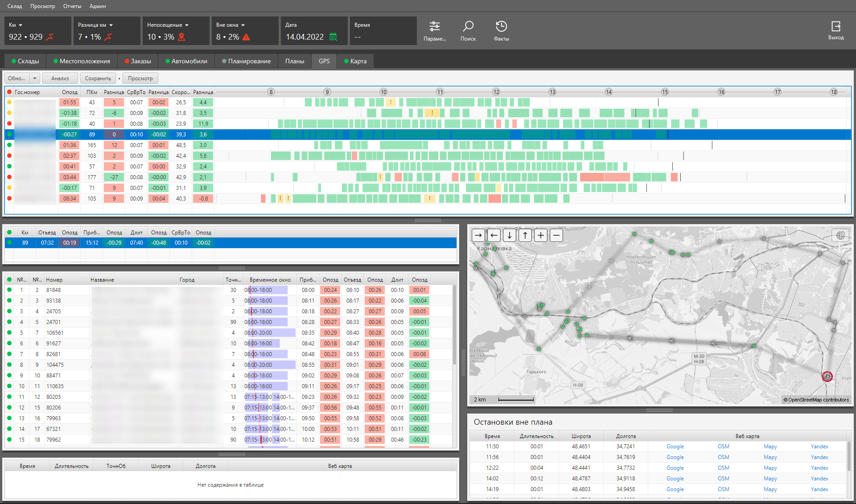The image size is (856, 504).
Task: Open Google link for 11:50 stop
Action: tap(675, 447)
